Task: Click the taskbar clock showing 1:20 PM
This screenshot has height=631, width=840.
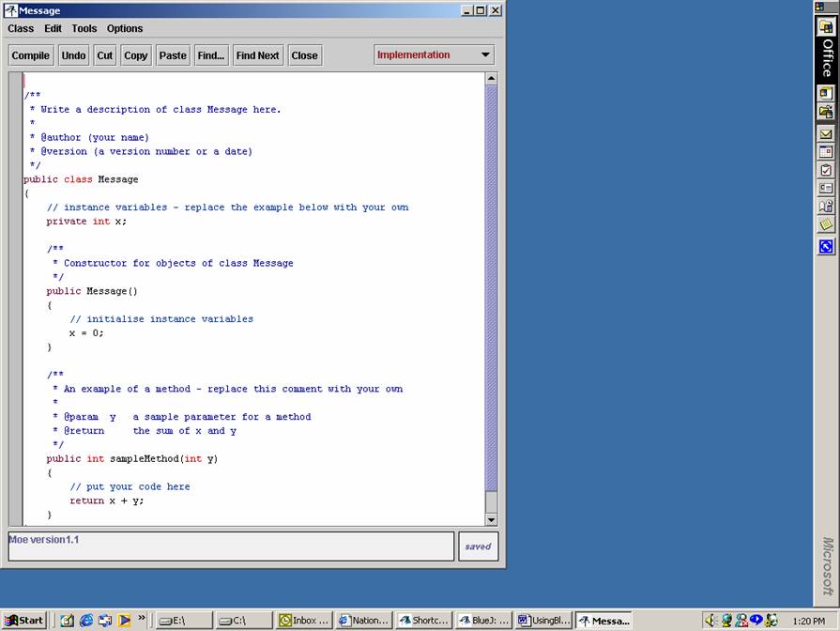Action: click(x=809, y=621)
